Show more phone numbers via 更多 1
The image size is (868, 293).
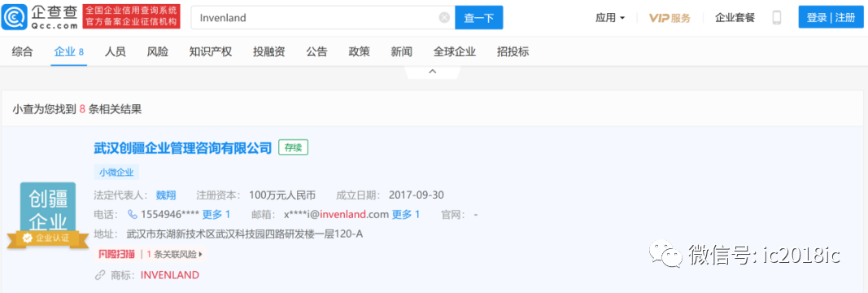coord(216,214)
